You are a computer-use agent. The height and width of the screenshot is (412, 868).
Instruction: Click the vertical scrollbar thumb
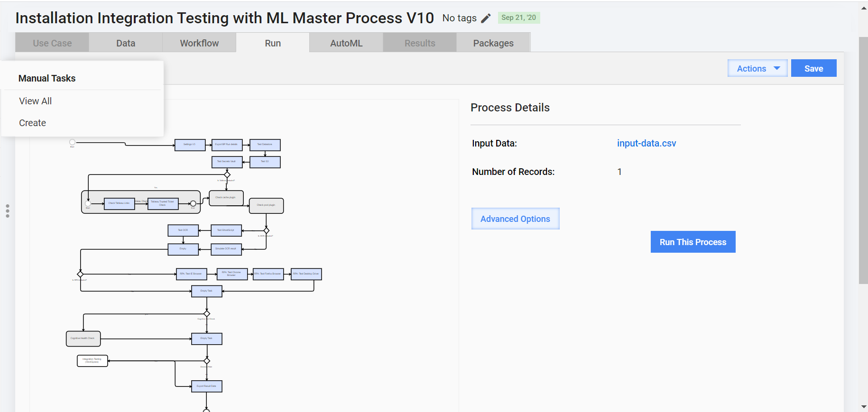pyautogui.click(x=863, y=160)
